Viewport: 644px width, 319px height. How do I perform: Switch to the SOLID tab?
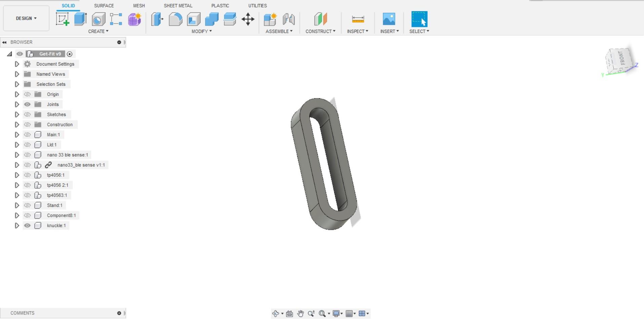[68, 6]
